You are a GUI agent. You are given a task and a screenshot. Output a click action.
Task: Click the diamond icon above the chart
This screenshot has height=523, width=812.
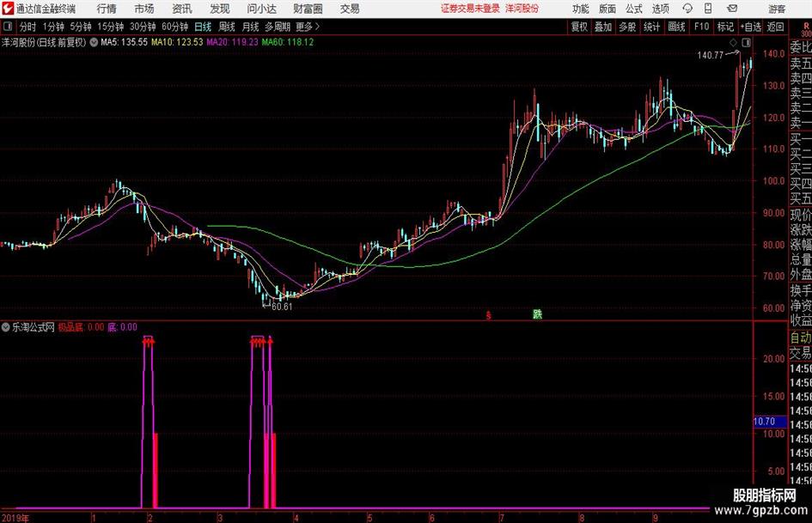(x=733, y=43)
